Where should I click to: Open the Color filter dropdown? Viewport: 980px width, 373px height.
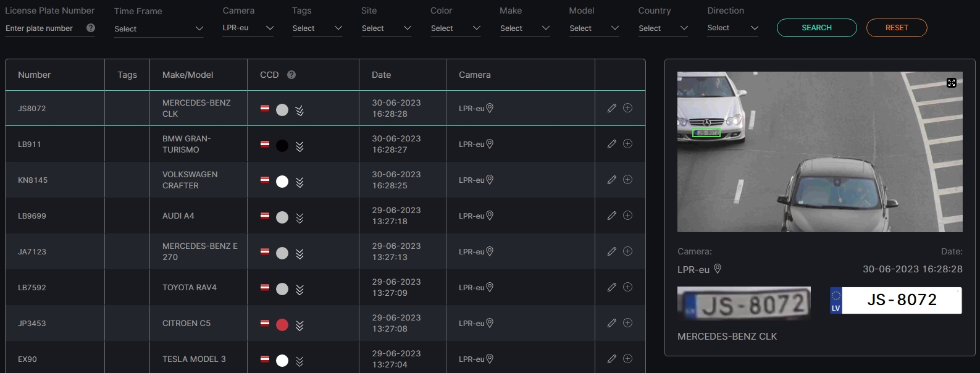pyautogui.click(x=456, y=28)
